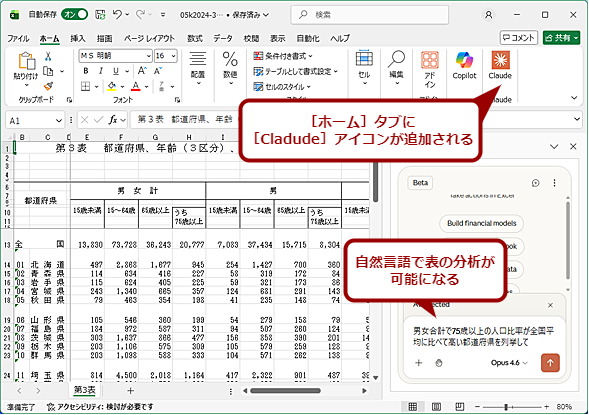This screenshot has height=415, width=589.
Task: Apply italic formatting with I
Action: click(x=101, y=71)
